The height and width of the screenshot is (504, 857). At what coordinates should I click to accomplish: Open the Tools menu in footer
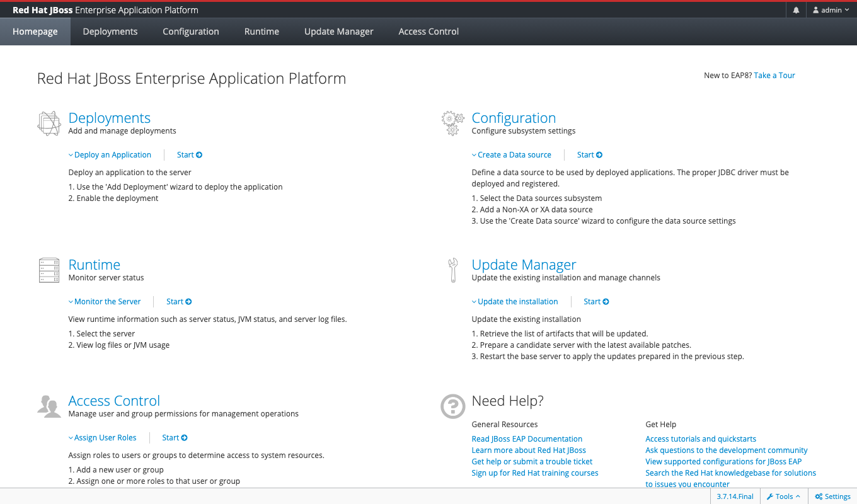[x=783, y=496]
